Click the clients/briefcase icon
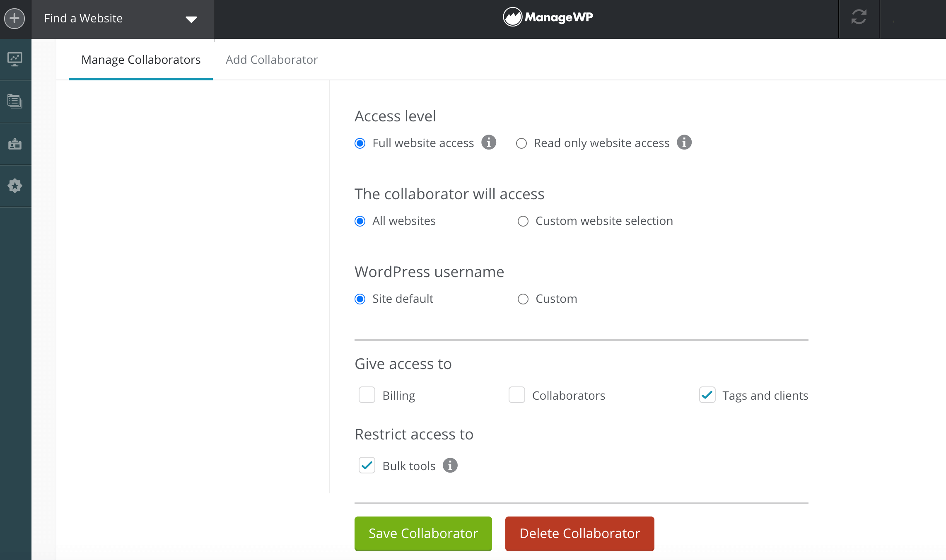 pyautogui.click(x=15, y=143)
